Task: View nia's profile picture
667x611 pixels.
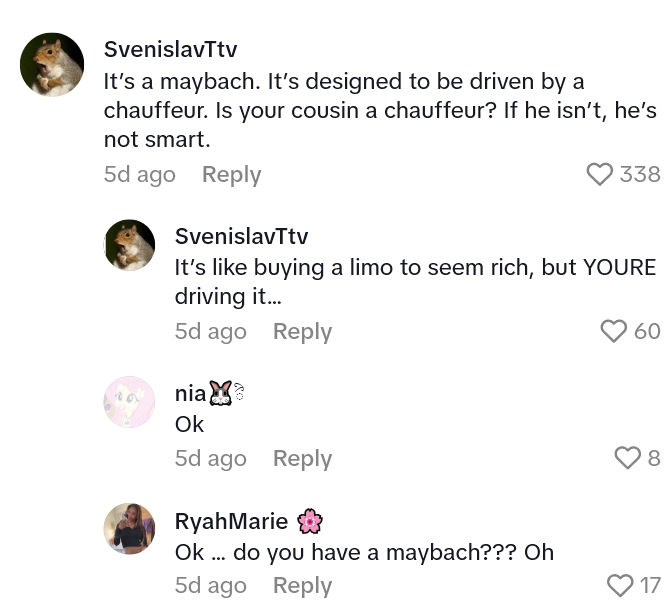Action: [130, 402]
